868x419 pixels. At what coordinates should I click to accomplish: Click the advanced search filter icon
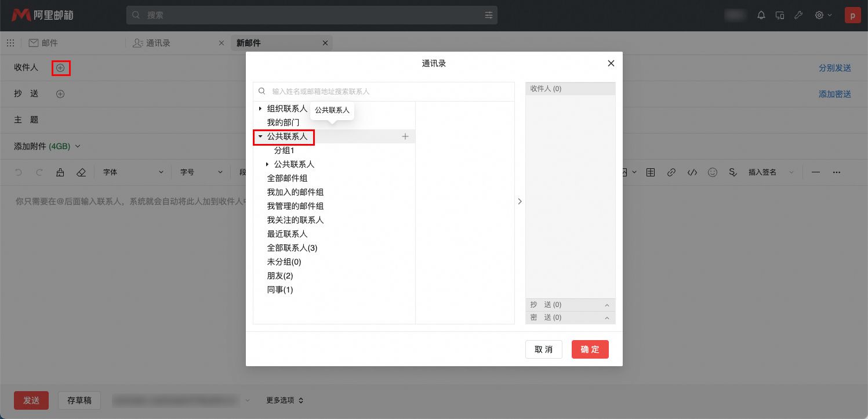coord(489,16)
